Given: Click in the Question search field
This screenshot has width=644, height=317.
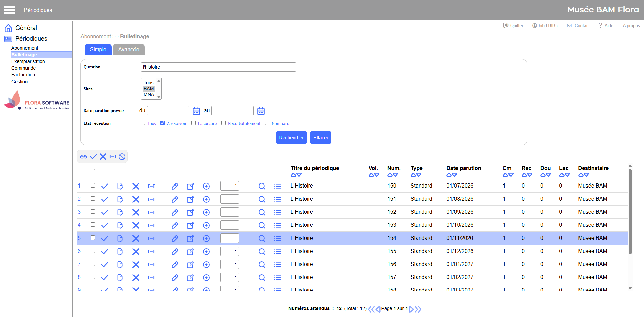Looking at the screenshot, I should (218, 67).
